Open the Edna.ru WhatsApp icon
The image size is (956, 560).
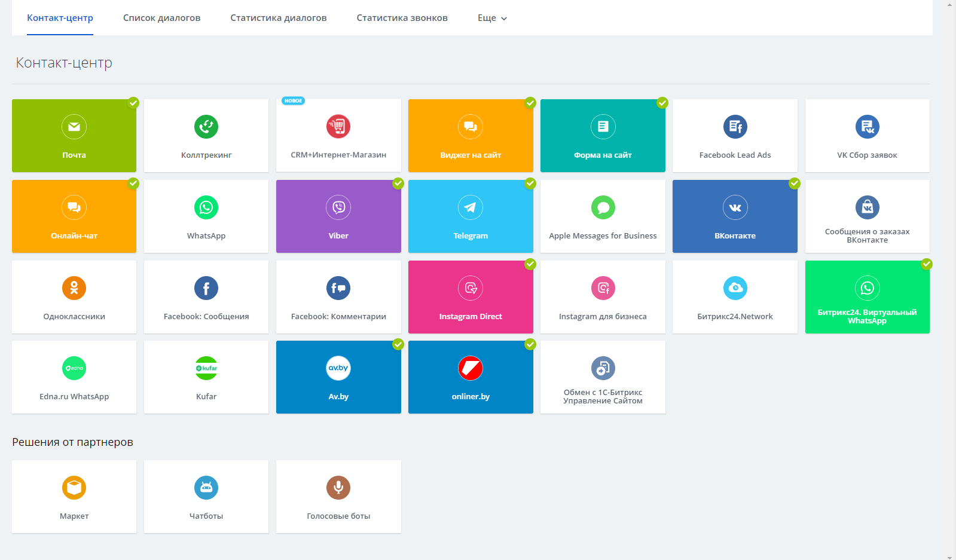click(74, 368)
